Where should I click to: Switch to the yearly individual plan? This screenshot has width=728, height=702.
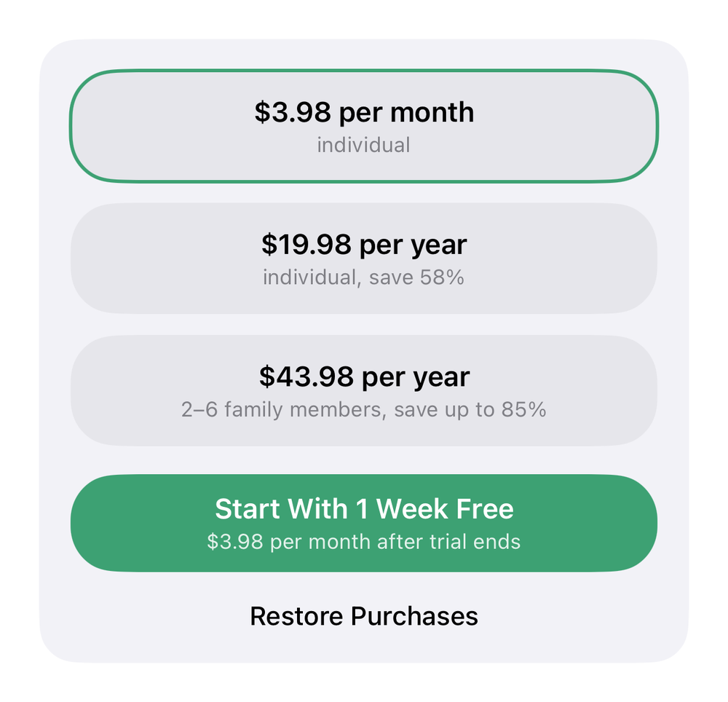point(364,258)
